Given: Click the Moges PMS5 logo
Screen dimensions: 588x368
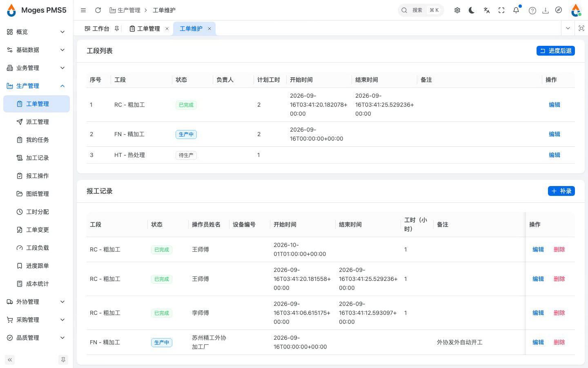Looking at the screenshot, I should click(x=37, y=10).
